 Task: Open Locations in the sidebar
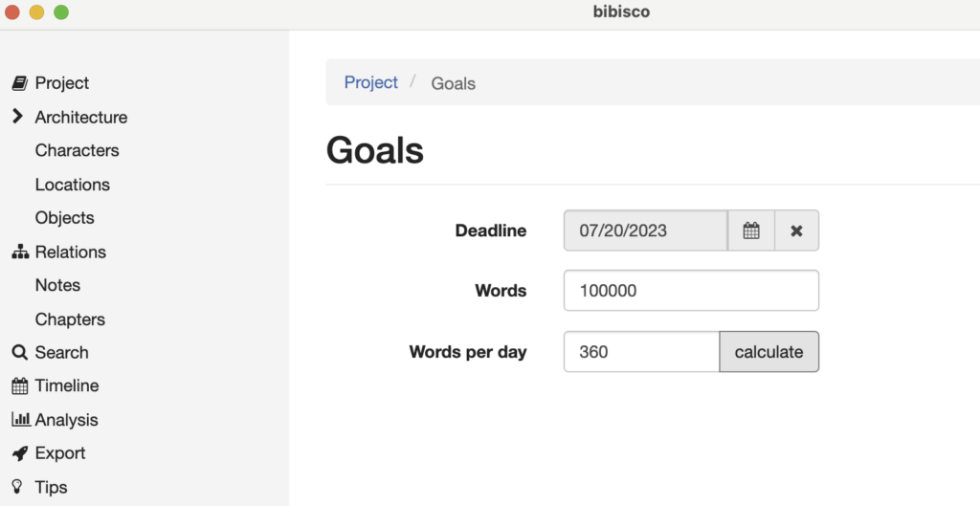(72, 185)
